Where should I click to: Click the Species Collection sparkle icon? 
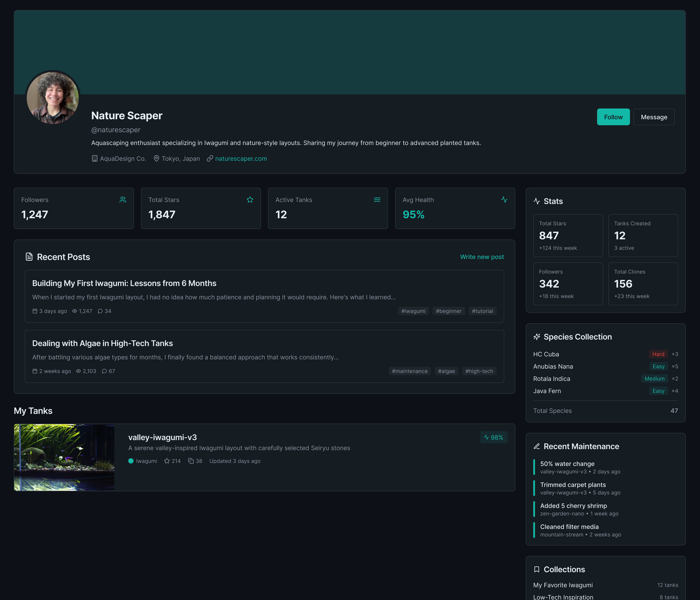[537, 337]
